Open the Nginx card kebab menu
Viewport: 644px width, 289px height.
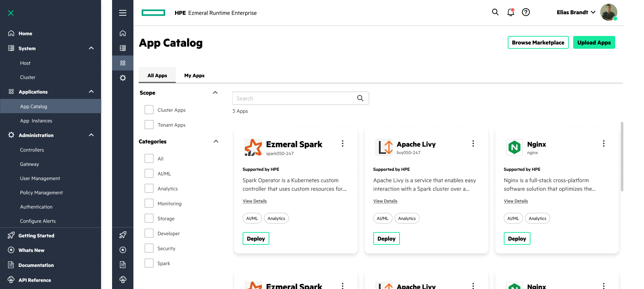604,143
